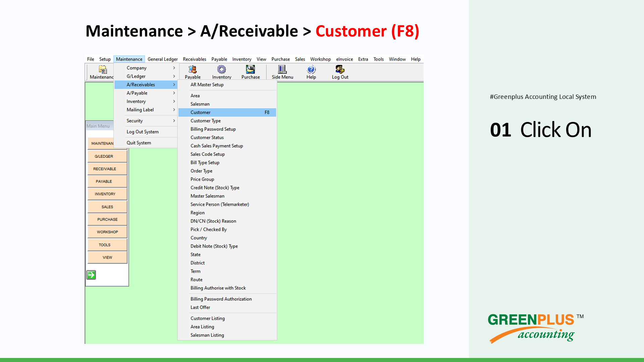The image size is (644, 362).
Task: Select AR Master Setup
Action: [x=227, y=84]
